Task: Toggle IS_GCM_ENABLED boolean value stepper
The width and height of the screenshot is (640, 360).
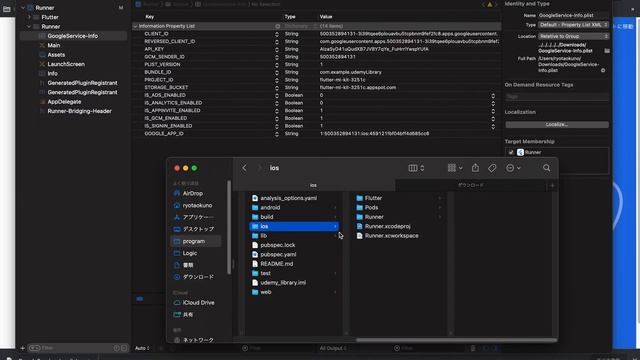Action: (493, 119)
